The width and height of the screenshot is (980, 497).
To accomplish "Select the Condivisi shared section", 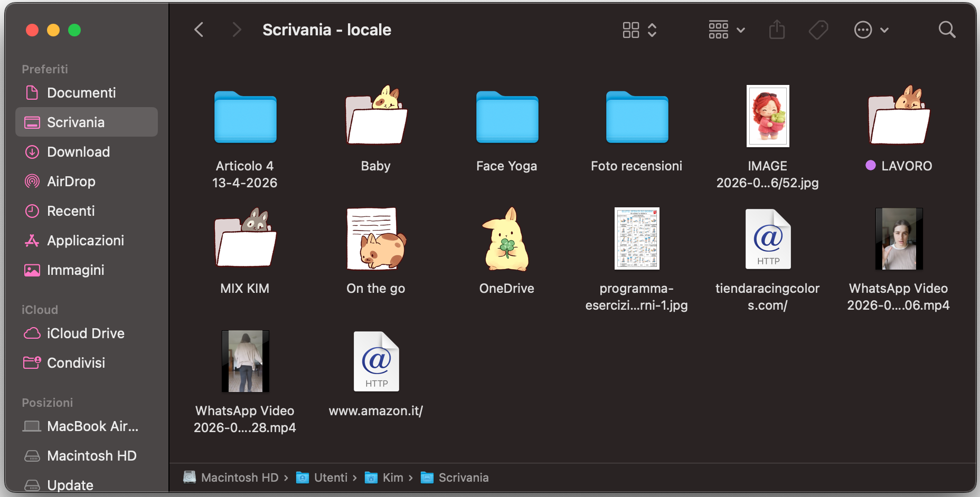I will (x=76, y=362).
